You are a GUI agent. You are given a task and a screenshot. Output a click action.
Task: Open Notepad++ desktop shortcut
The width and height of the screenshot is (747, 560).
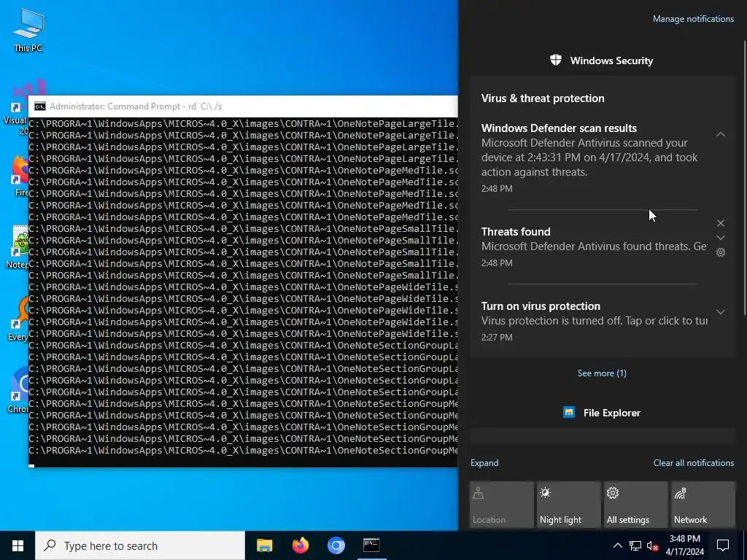coord(19,246)
